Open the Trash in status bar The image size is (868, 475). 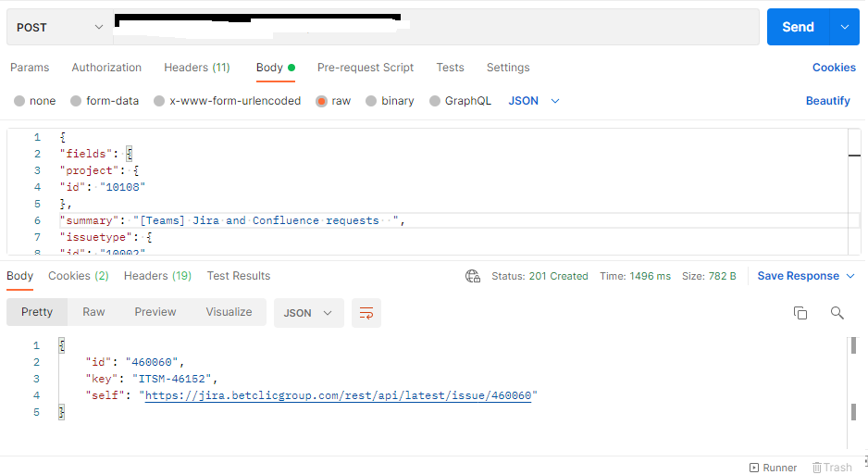tap(832, 468)
